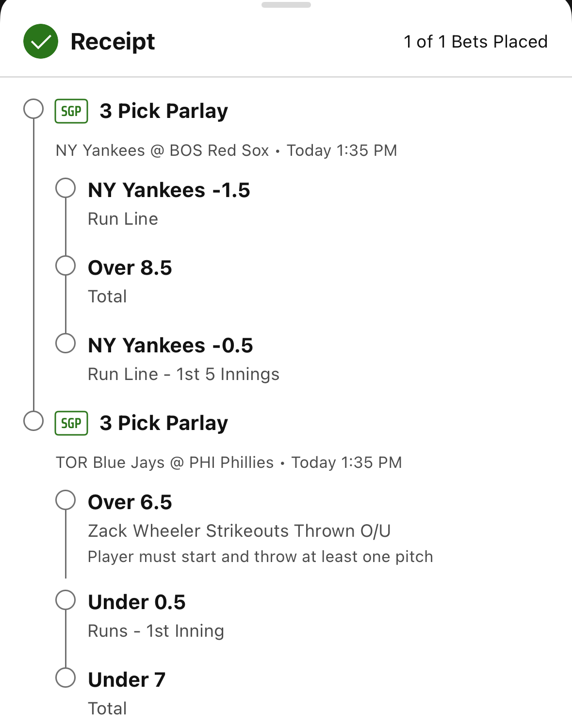Viewport: 572px width, 728px height.
Task: Tap the Receipt title
Action: pos(113,42)
